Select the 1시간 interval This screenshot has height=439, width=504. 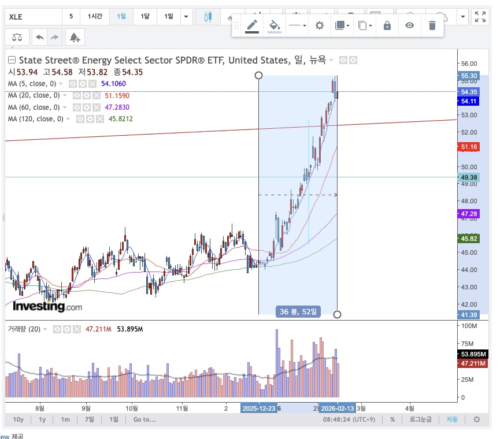[95, 17]
